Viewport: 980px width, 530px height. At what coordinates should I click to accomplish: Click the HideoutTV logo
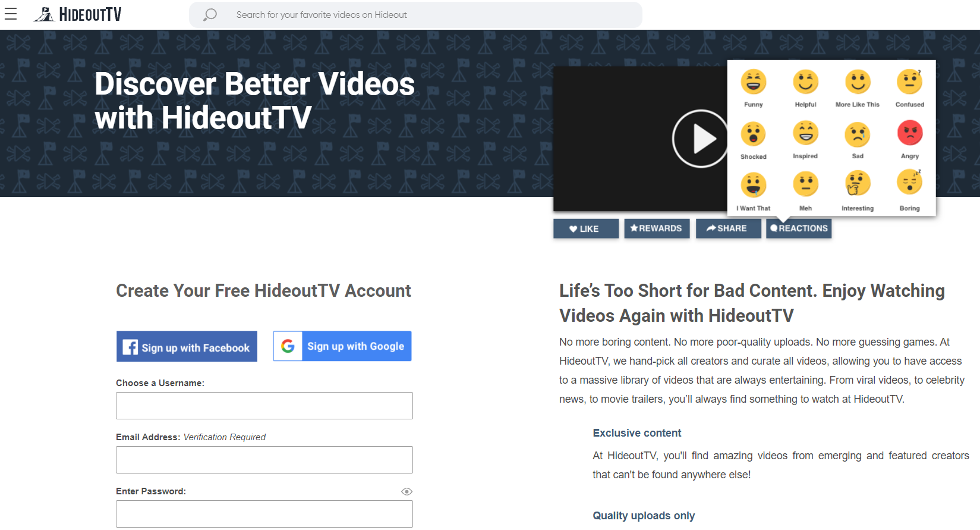pos(77,14)
